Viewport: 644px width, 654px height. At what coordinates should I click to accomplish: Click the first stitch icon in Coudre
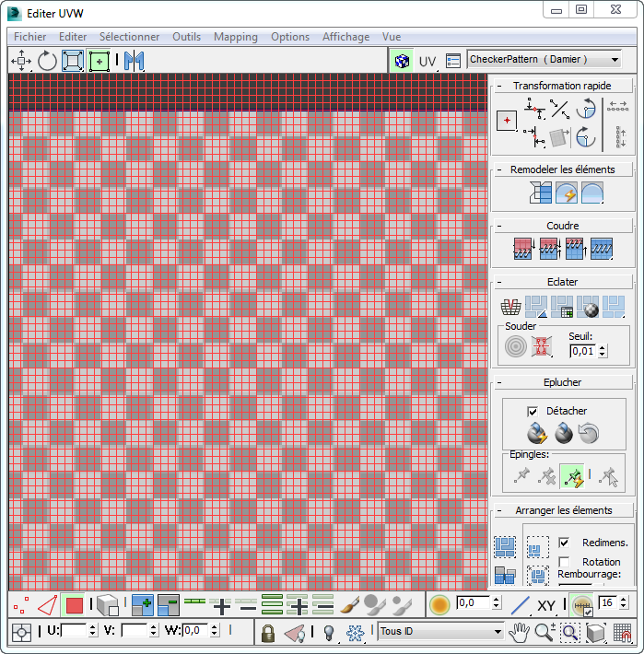point(524,249)
